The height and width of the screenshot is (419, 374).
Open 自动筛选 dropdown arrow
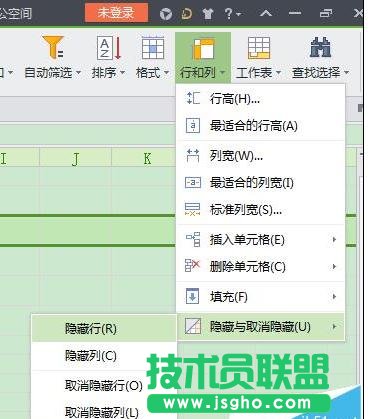pyautogui.click(x=79, y=72)
